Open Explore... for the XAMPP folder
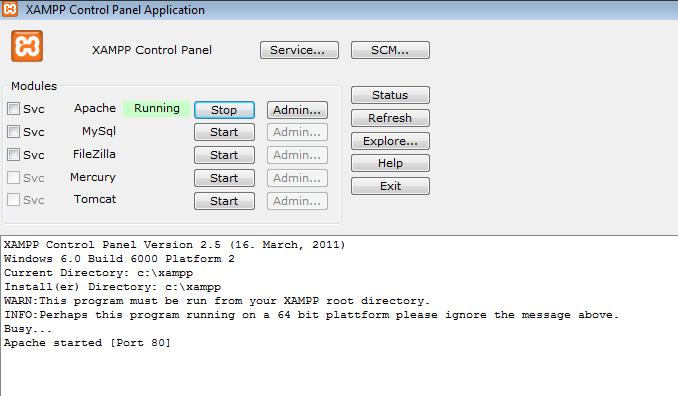Screen dimensions: 678x396 (390, 141)
